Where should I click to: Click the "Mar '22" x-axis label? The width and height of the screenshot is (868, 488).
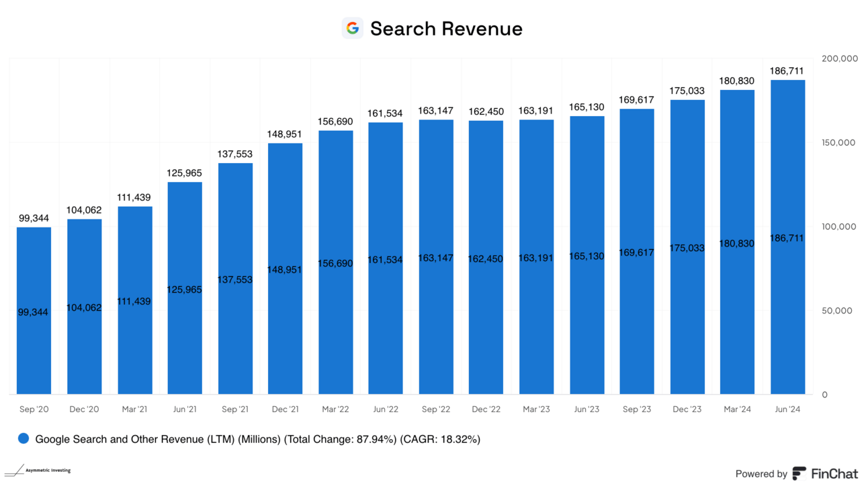[x=335, y=409]
